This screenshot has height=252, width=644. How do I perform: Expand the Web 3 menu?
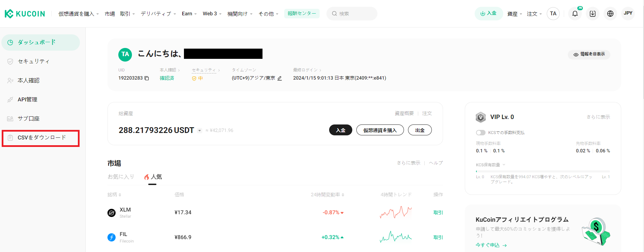click(212, 14)
